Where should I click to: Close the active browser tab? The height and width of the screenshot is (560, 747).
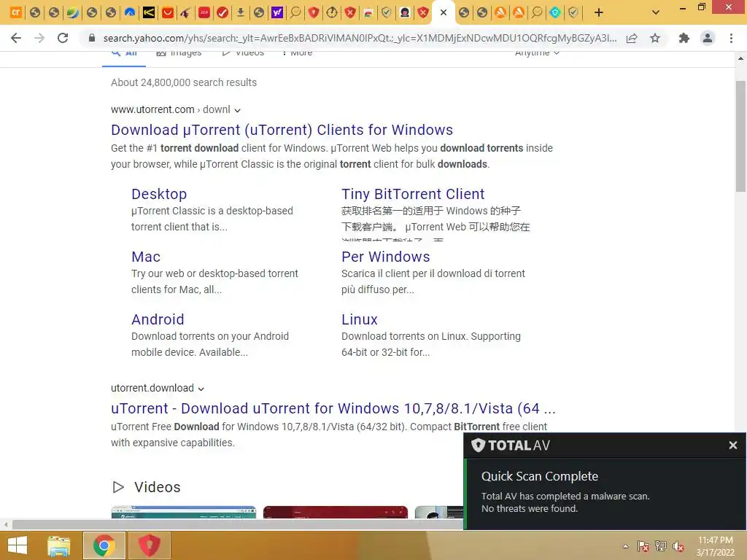pyautogui.click(x=444, y=12)
